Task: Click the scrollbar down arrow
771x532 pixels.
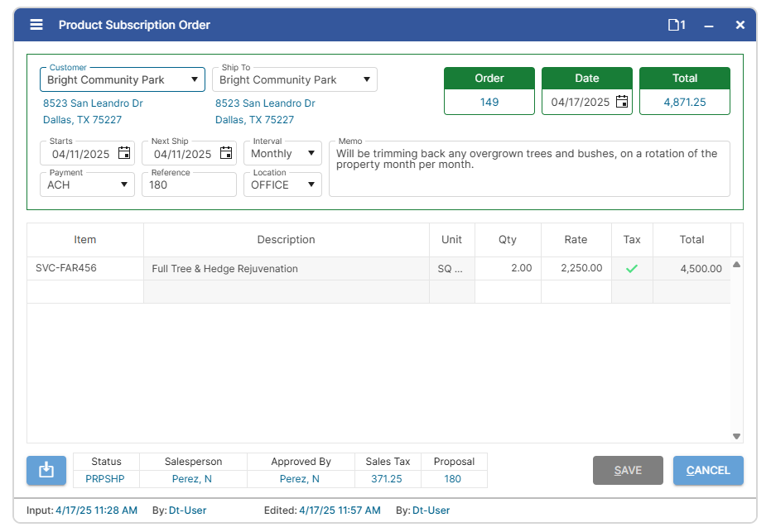Action: [x=736, y=435]
